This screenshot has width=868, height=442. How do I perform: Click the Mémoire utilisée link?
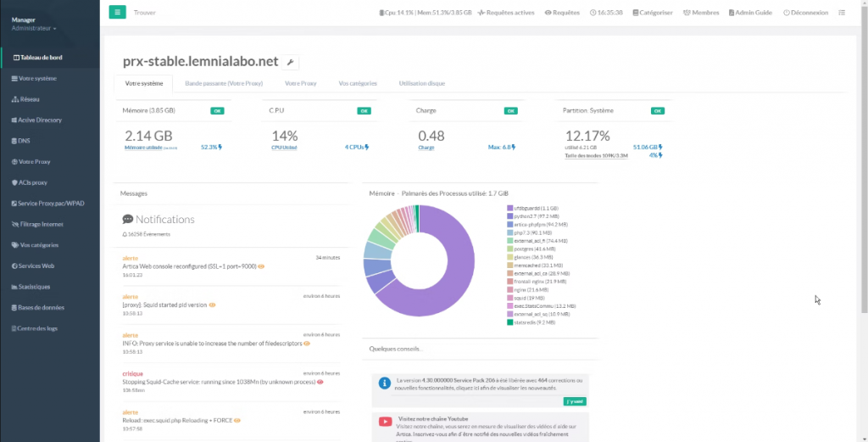coord(145,147)
